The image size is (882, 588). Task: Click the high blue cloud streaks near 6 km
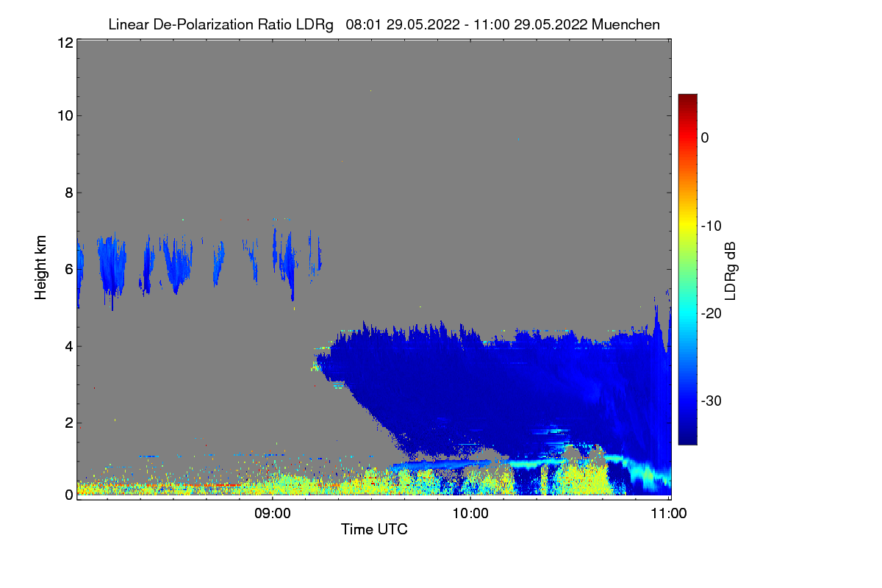pyautogui.click(x=198, y=266)
